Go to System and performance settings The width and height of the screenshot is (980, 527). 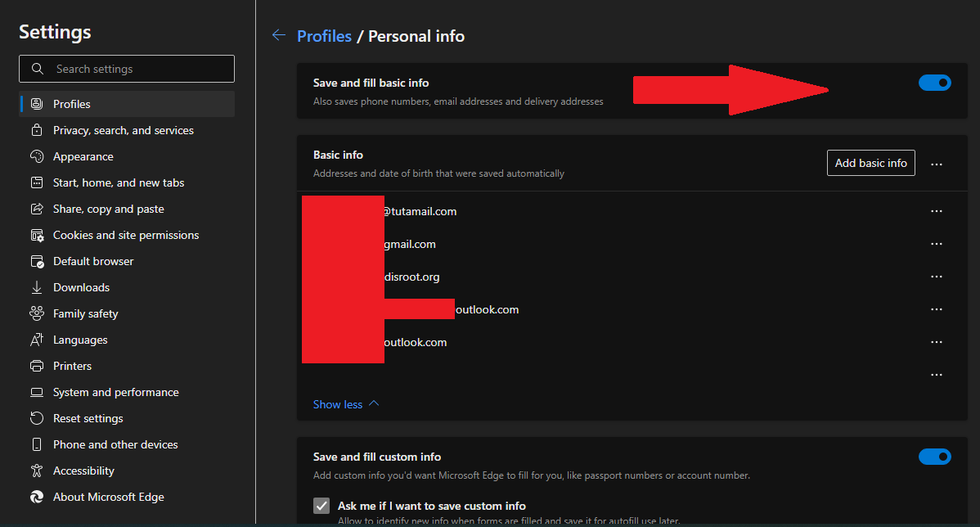pos(115,392)
